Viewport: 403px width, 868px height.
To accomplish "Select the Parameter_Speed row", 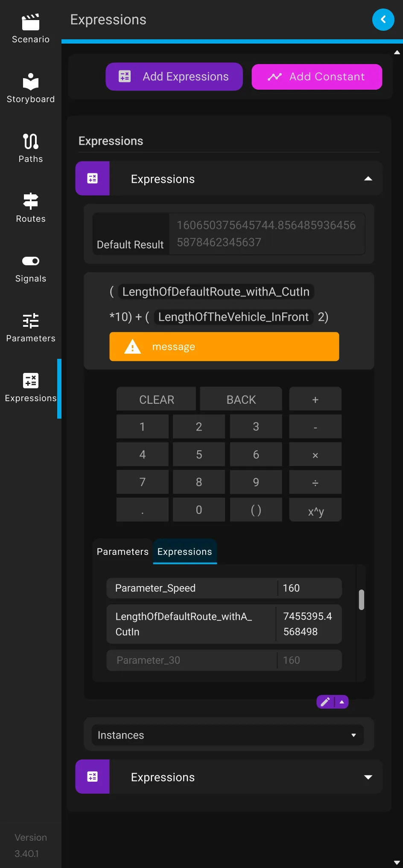I will point(224,588).
